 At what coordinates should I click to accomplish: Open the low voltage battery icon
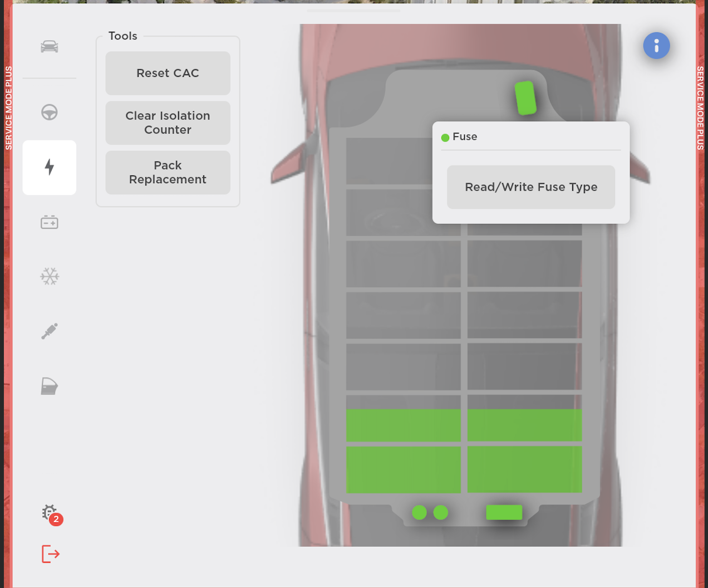coord(50,222)
